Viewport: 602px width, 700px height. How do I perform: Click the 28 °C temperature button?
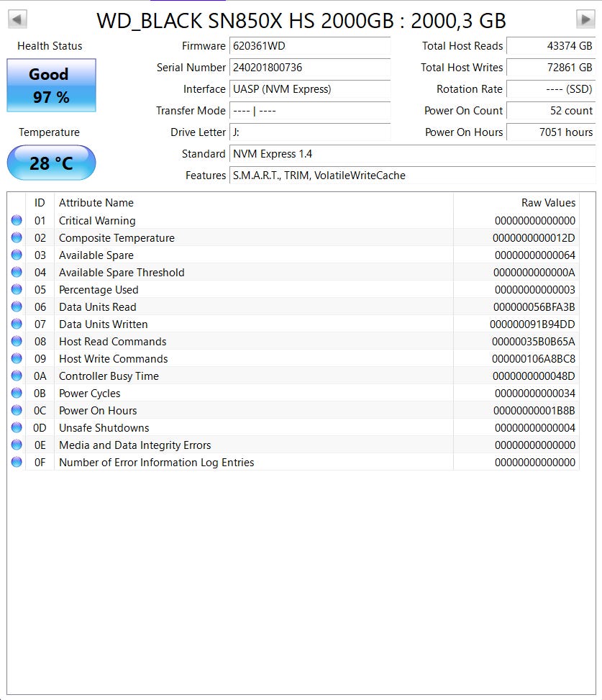(51, 163)
